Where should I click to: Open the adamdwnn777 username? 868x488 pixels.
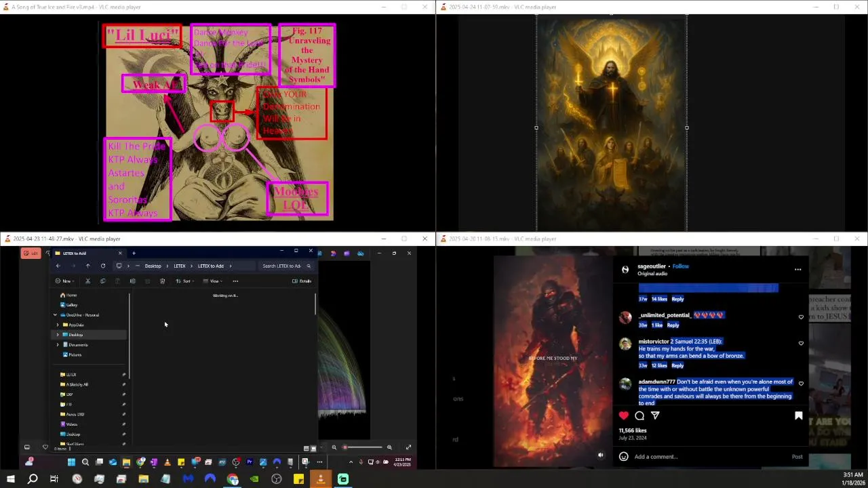click(x=656, y=382)
